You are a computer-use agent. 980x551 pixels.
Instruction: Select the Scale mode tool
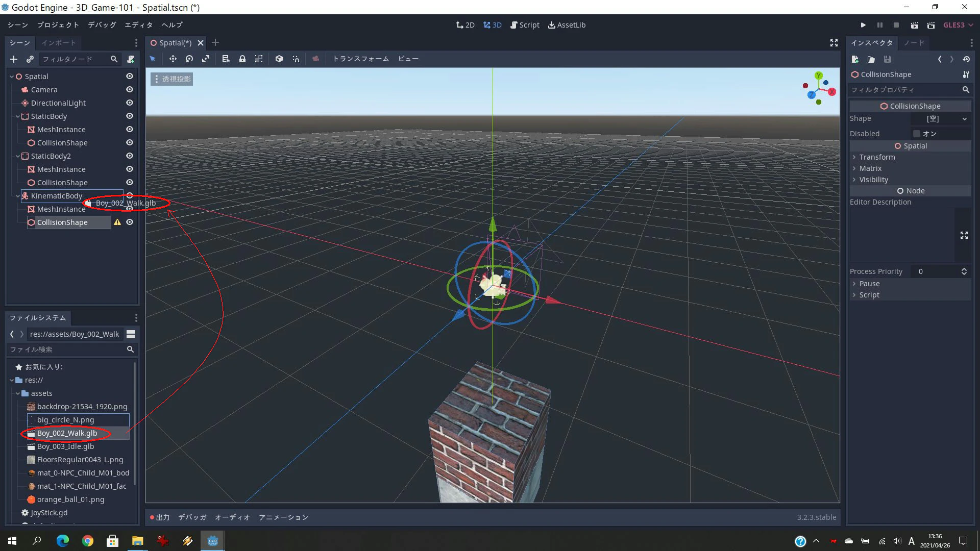point(206,59)
